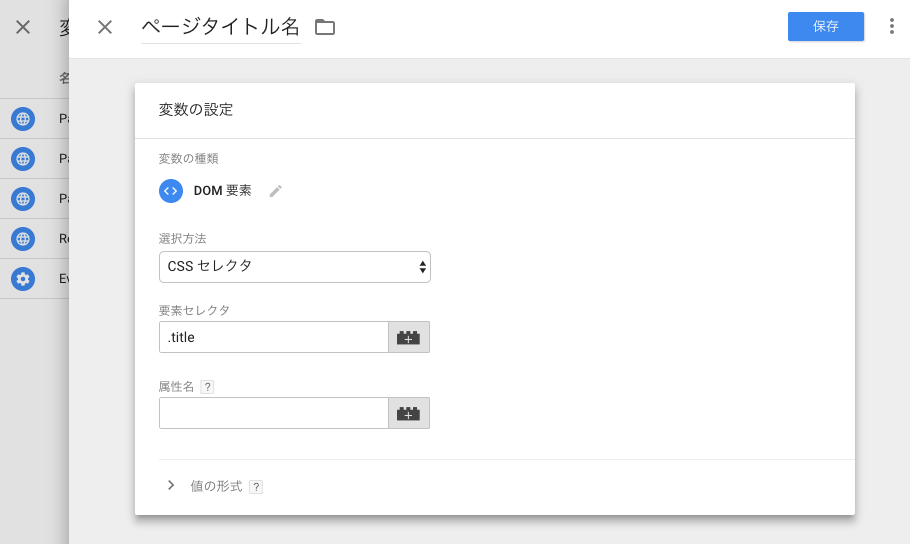Edit the variable name ページタイトル名

coord(221,27)
